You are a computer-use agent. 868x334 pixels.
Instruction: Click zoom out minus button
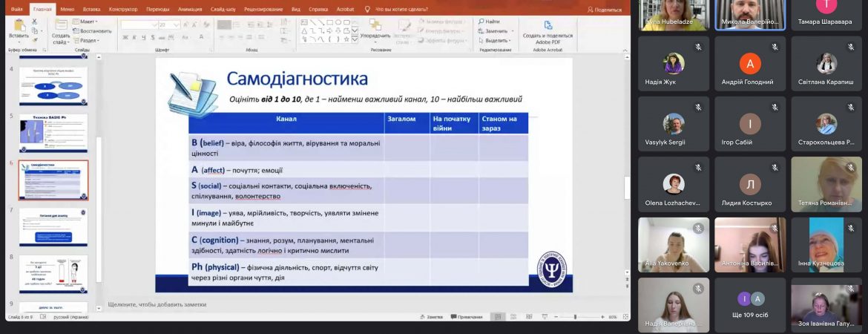pos(556,317)
